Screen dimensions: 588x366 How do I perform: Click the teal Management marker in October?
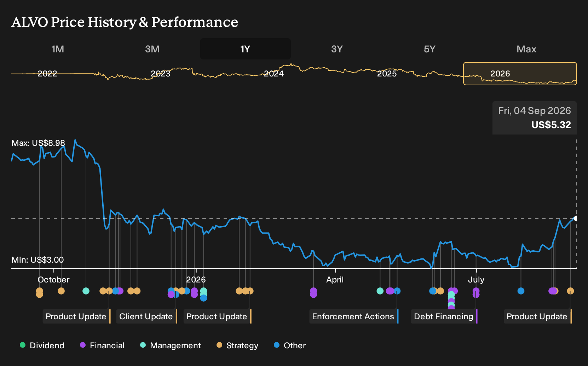pos(86,291)
